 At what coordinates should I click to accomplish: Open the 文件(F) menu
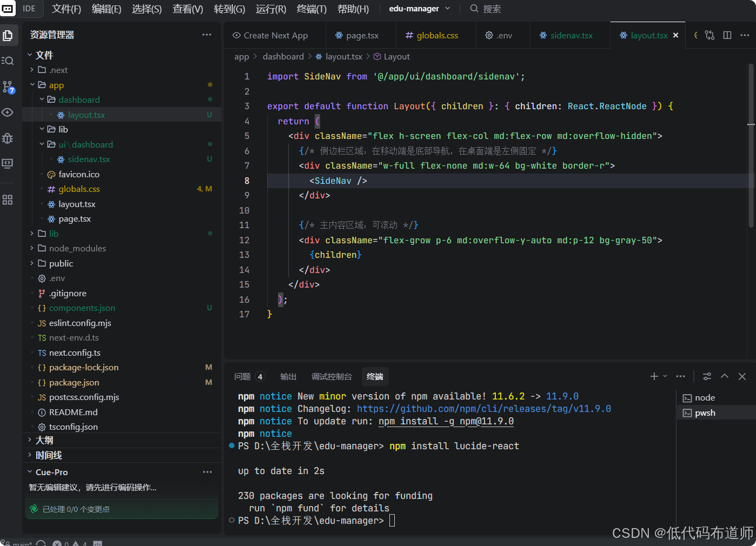tap(67, 9)
